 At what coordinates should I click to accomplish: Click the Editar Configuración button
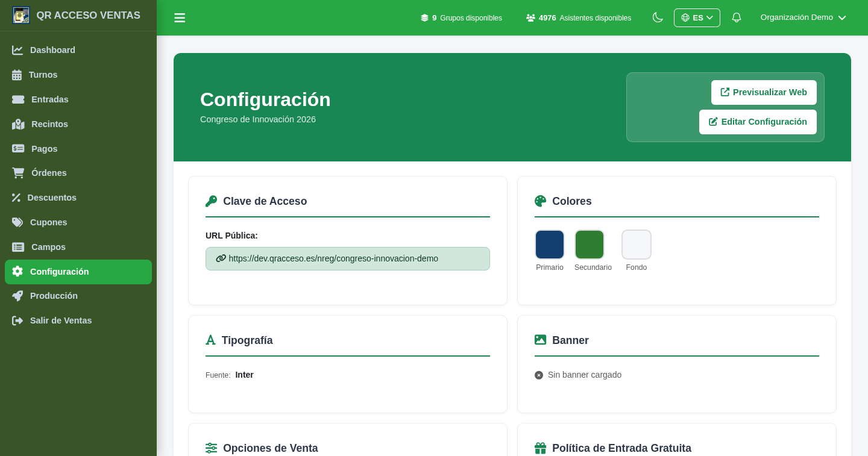758,122
